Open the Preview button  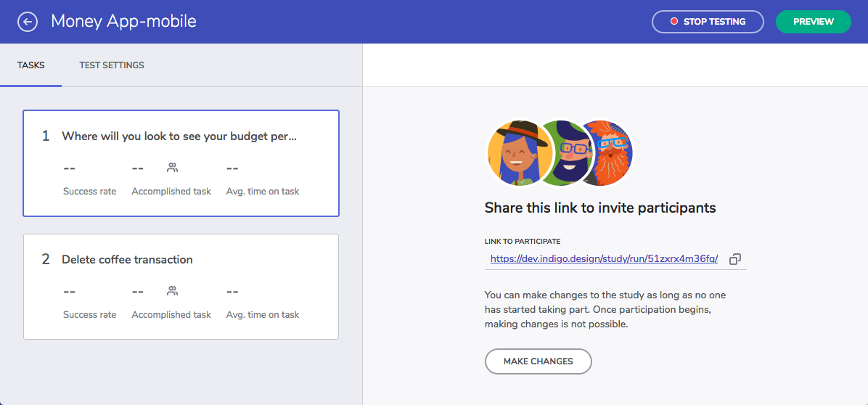[x=813, y=22]
